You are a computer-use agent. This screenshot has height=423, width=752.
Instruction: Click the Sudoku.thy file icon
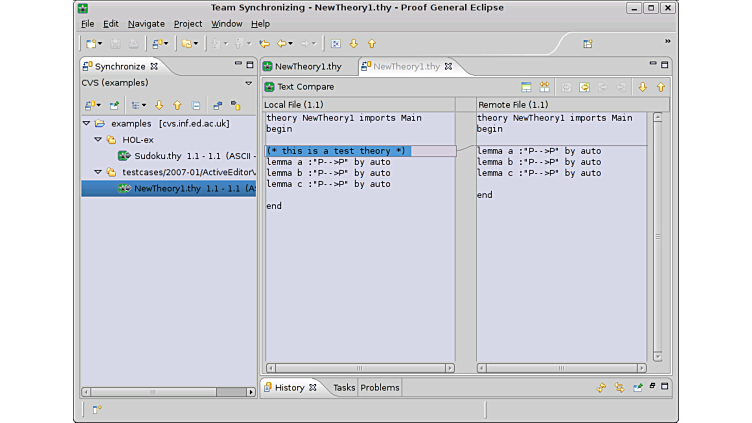coord(126,156)
